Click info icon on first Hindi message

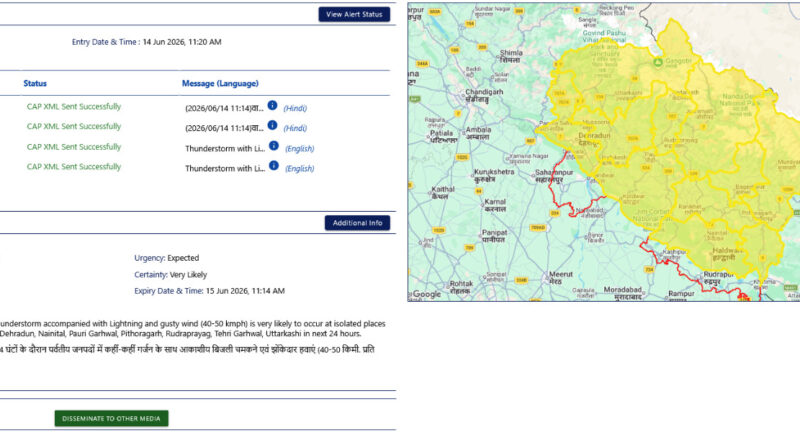point(272,105)
